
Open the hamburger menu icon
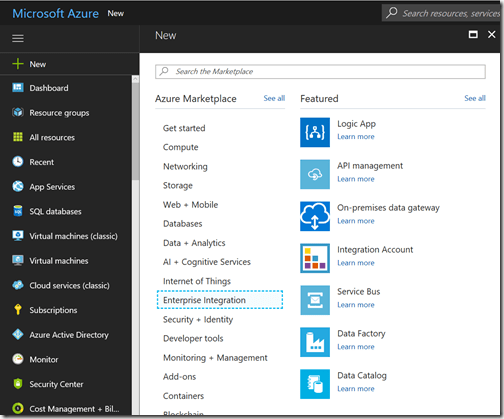[x=18, y=38]
